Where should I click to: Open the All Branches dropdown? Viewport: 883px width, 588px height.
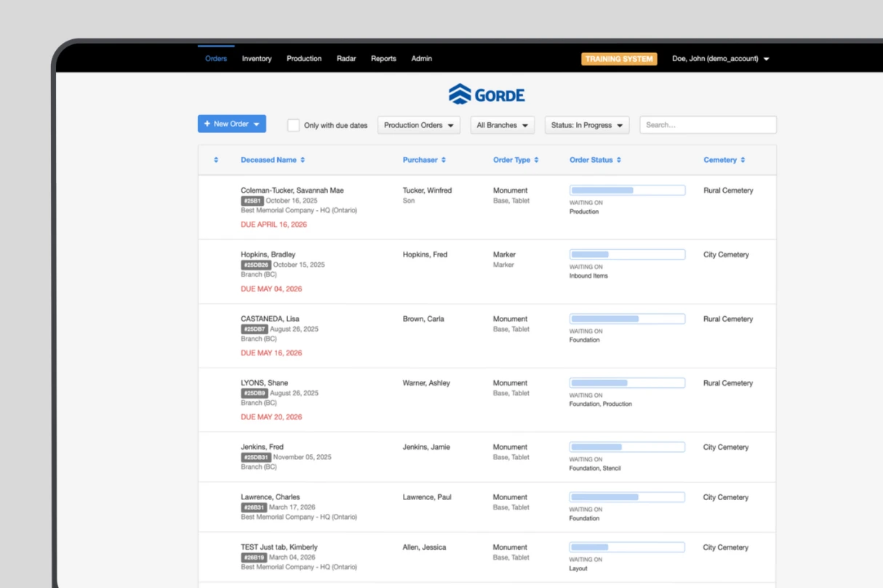pos(502,124)
